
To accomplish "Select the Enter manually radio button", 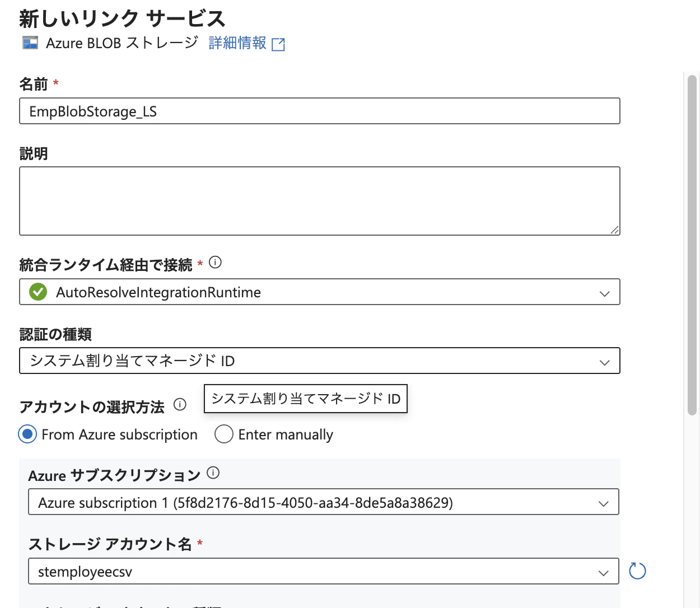I will click(x=223, y=434).
